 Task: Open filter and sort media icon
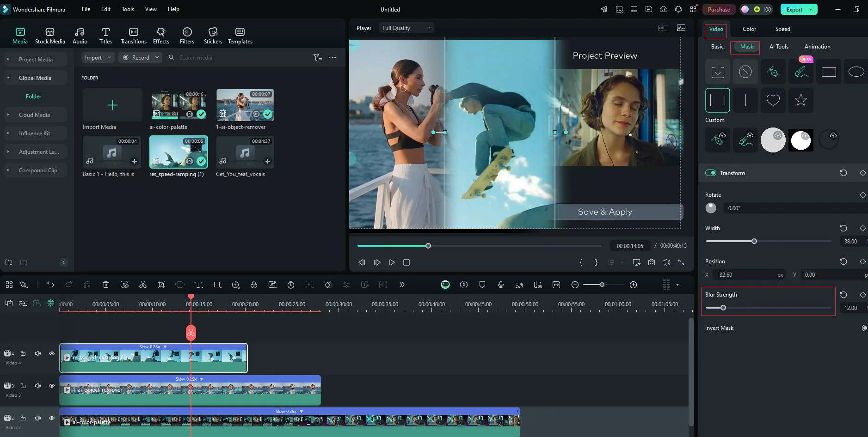[x=317, y=58]
